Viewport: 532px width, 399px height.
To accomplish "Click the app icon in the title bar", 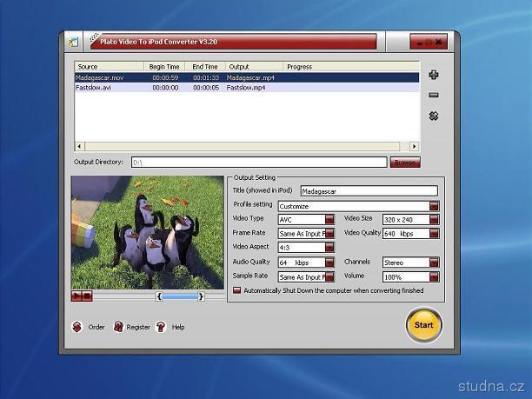I will [x=74, y=41].
